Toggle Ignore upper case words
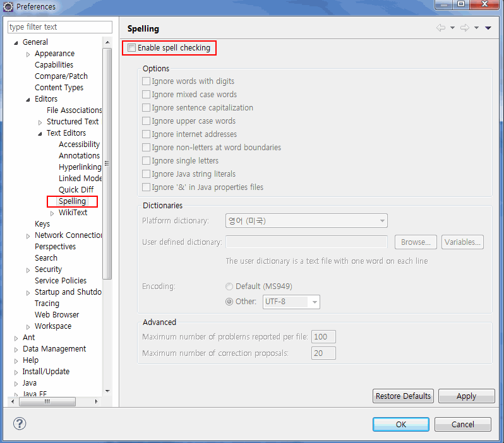The height and width of the screenshot is (443, 504). (147, 121)
